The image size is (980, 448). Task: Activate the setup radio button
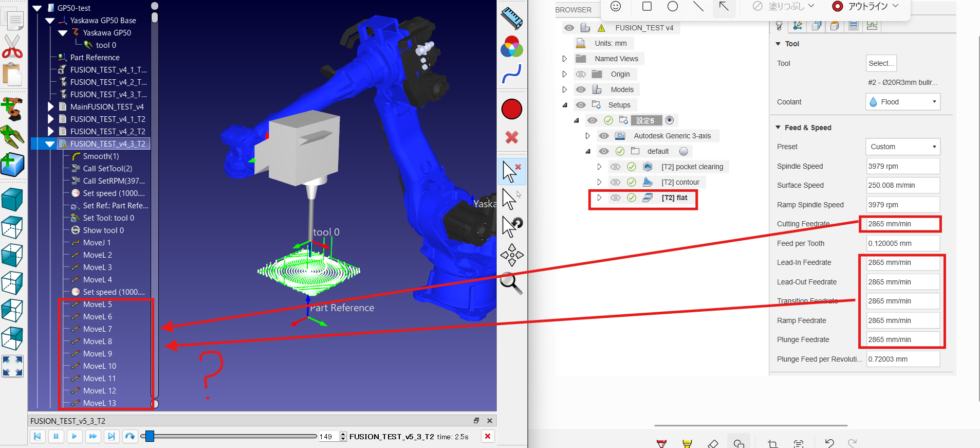pyautogui.click(x=669, y=120)
